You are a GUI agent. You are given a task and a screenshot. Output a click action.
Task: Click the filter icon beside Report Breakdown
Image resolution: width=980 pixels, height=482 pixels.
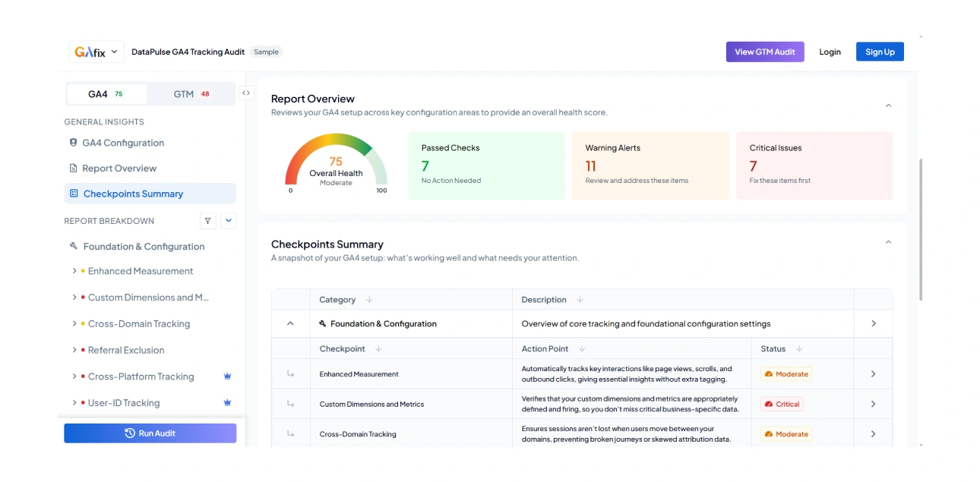click(207, 221)
